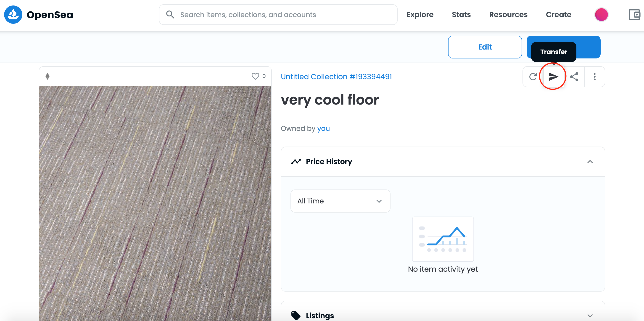Open the wallet icon in header
The width and height of the screenshot is (644, 321).
coord(634,15)
